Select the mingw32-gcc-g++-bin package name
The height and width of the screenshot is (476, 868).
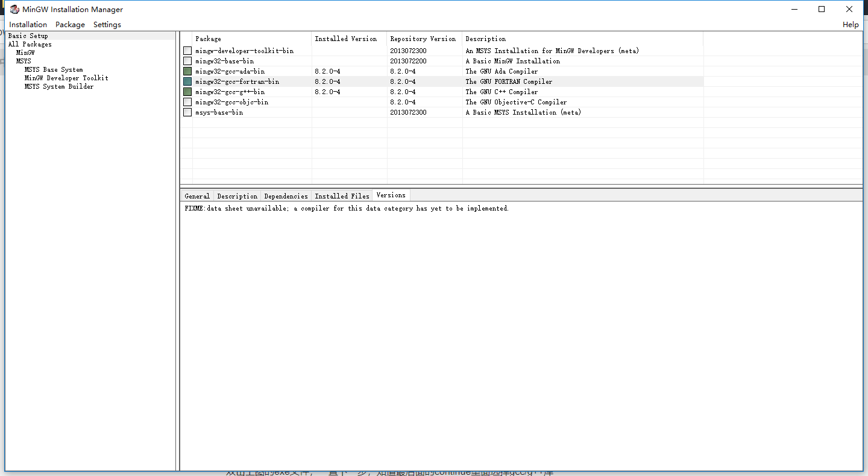coord(230,92)
